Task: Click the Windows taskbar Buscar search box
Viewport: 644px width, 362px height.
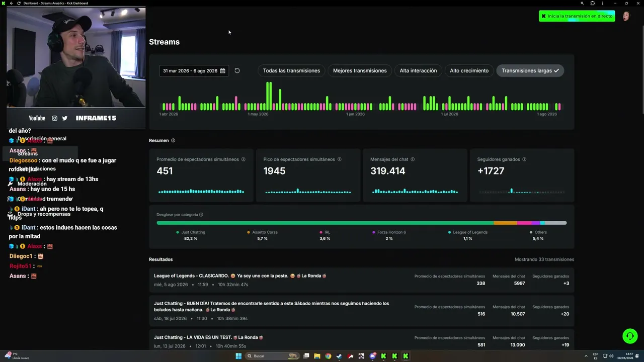Action: tap(272, 356)
